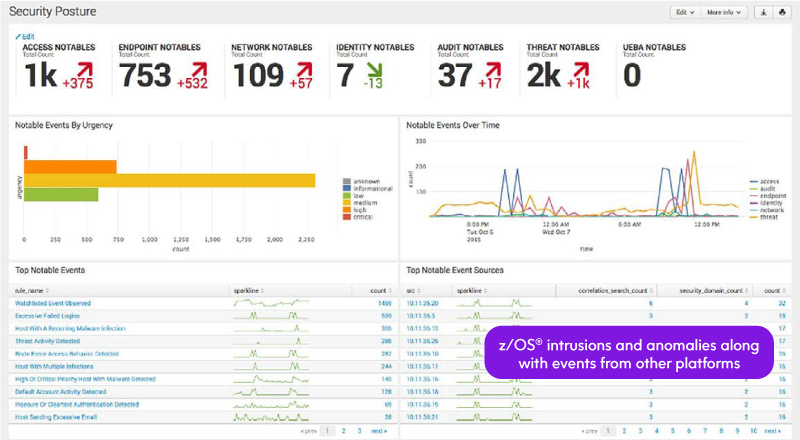This screenshot has height=440, width=800.
Task: Click the low urgency legend swatch
Action: coord(347,195)
